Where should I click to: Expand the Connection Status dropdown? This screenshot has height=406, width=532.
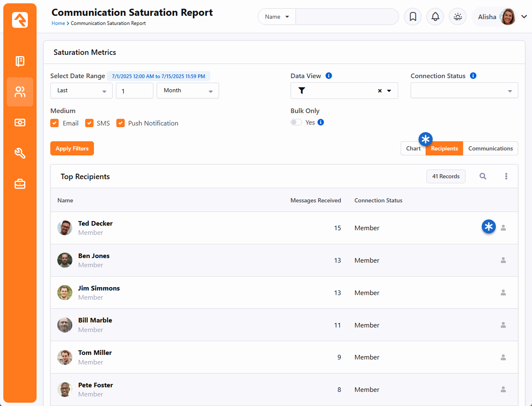(x=464, y=91)
